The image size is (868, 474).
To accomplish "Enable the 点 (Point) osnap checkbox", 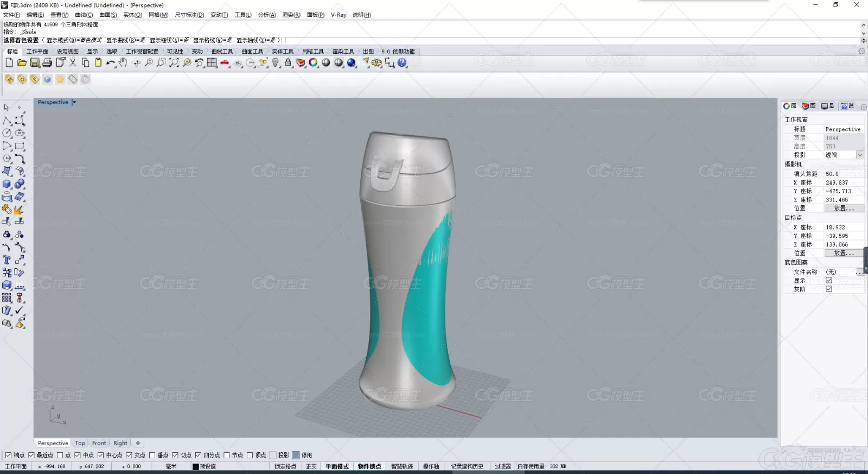I will pyautogui.click(x=60, y=456).
